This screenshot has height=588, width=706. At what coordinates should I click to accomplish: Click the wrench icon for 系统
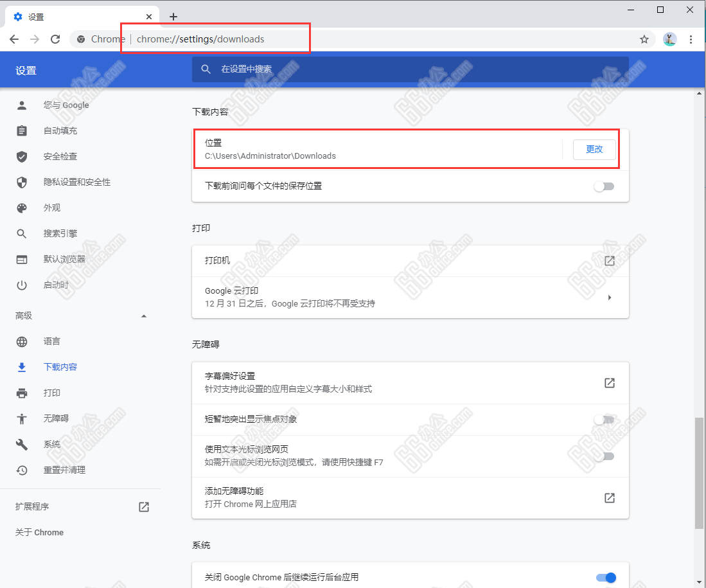(22, 444)
